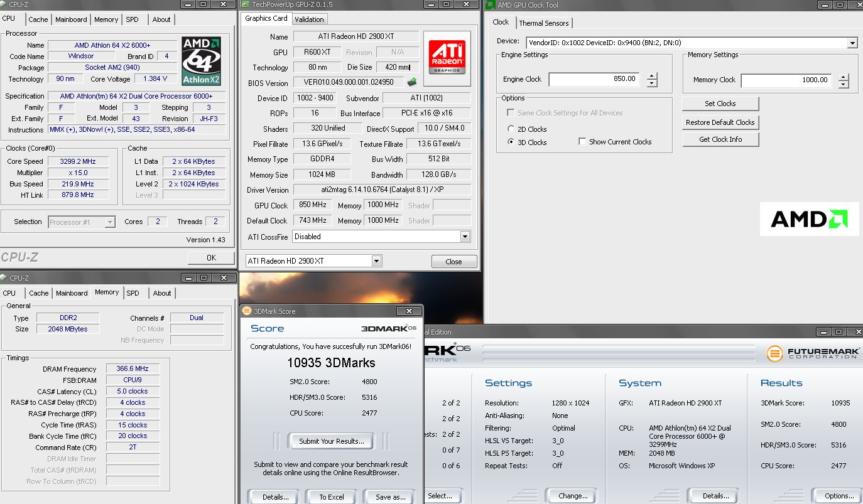Click the ATI Radeon logo in GPU-Z
The image size is (863, 504).
pos(447,58)
